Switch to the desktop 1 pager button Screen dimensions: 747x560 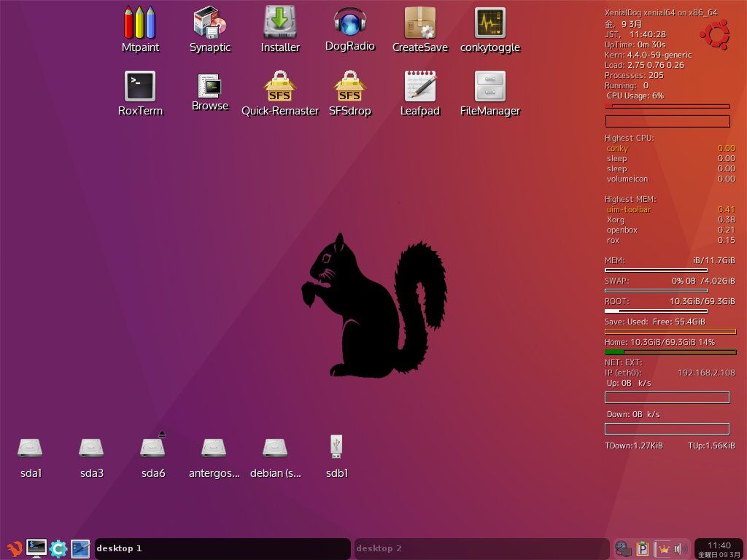[x=222, y=548]
